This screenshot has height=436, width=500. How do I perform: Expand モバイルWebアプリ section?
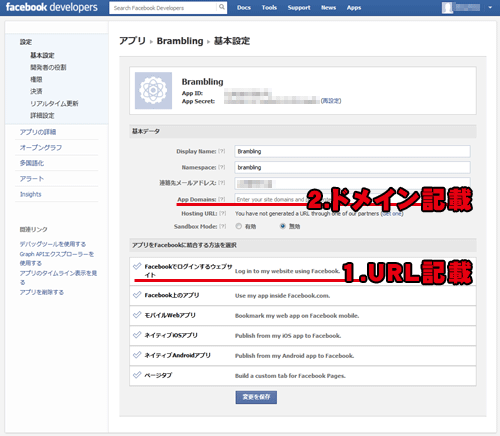(x=303, y=315)
